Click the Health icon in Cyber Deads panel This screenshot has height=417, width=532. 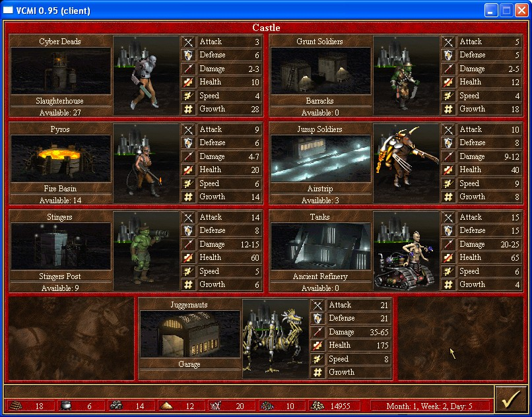[x=188, y=82]
